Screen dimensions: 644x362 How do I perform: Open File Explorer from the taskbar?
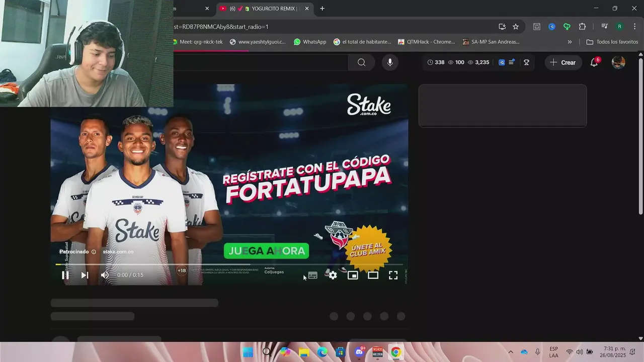(304, 352)
